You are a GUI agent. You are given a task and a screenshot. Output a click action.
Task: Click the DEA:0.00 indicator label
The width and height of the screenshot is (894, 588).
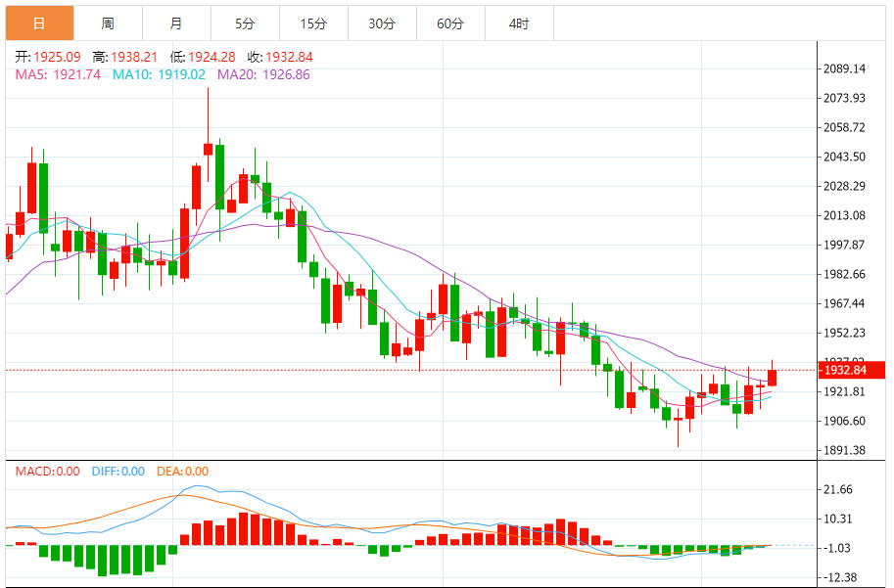pos(182,472)
